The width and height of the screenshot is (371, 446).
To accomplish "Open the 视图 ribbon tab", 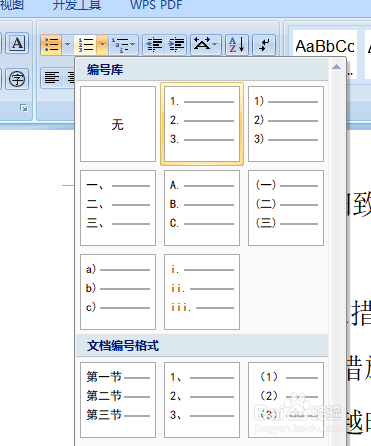I will (12, 5).
